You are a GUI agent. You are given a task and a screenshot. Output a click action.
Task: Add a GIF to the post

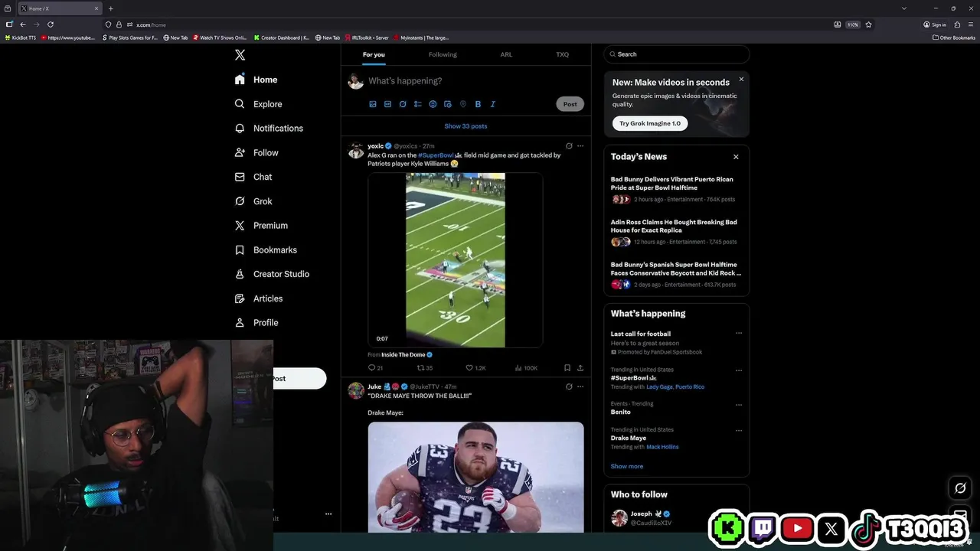pyautogui.click(x=387, y=104)
